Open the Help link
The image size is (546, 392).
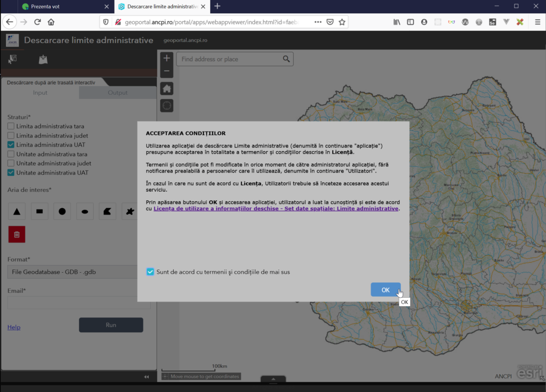click(x=14, y=328)
